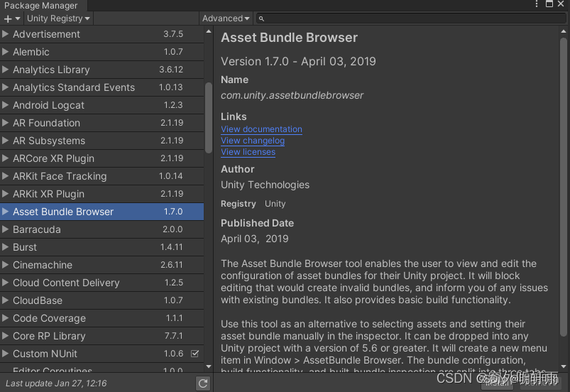Click the Last update Jan 27 status
The width and height of the screenshot is (570, 392).
56,383
